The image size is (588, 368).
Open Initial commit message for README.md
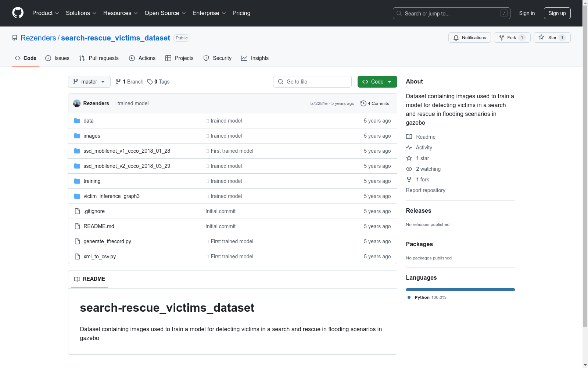pyautogui.click(x=220, y=226)
